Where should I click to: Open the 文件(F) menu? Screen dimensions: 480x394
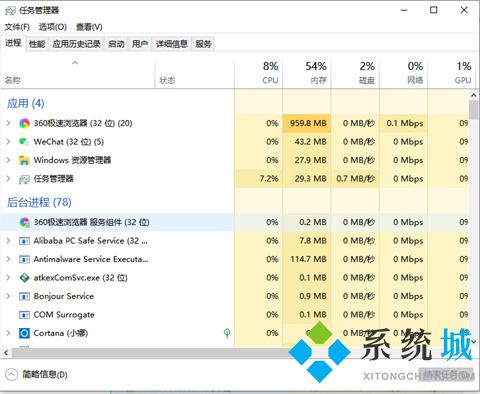(17, 27)
